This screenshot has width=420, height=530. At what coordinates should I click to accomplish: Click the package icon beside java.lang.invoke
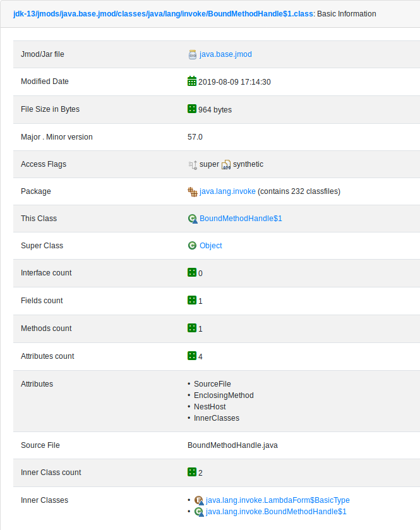[192, 191]
